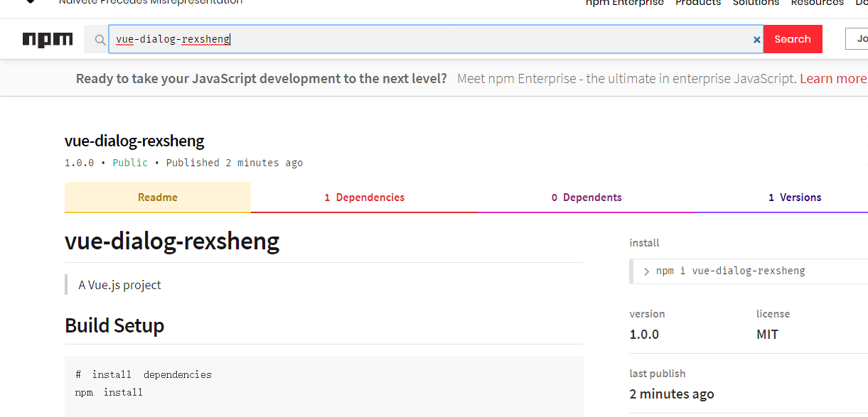The image size is (868, 417).
Task: Click the 'A Vue.js project' quote
Action: (x=119, y=285)
